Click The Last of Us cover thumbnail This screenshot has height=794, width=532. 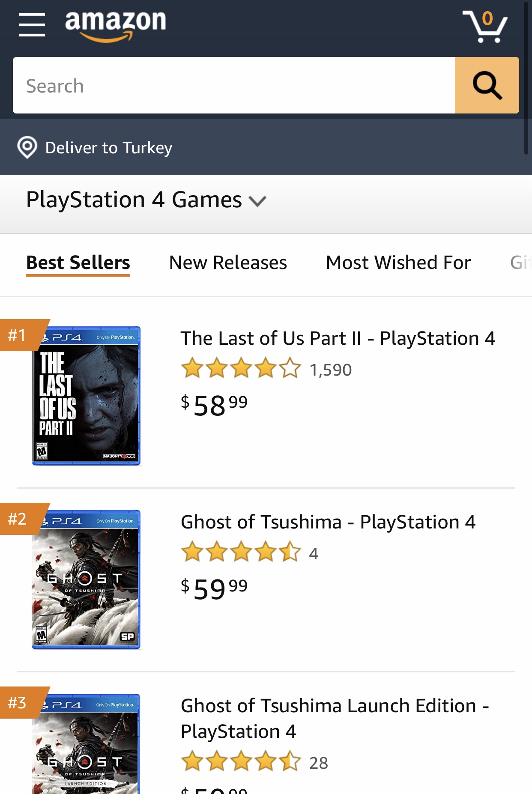[x=87, y=396]
